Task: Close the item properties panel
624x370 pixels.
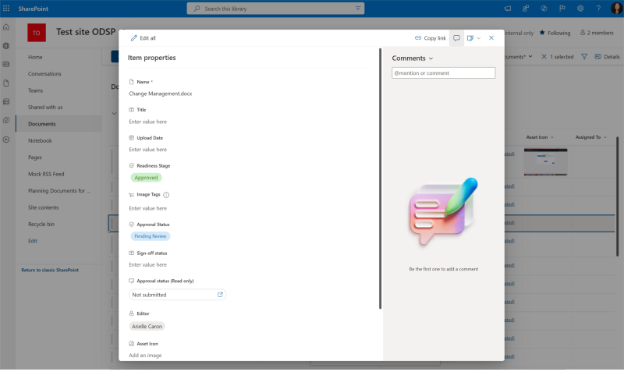Action: (491, 38)
